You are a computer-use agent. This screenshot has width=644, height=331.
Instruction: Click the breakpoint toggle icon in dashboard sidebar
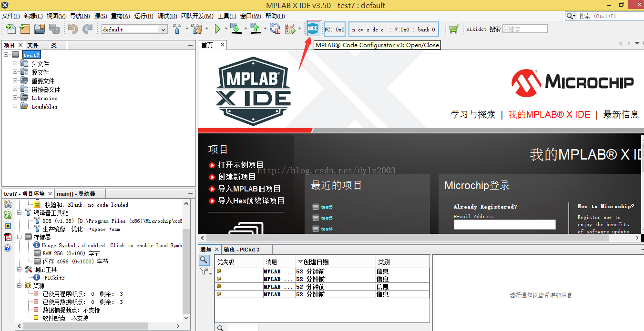coord(8,226)
